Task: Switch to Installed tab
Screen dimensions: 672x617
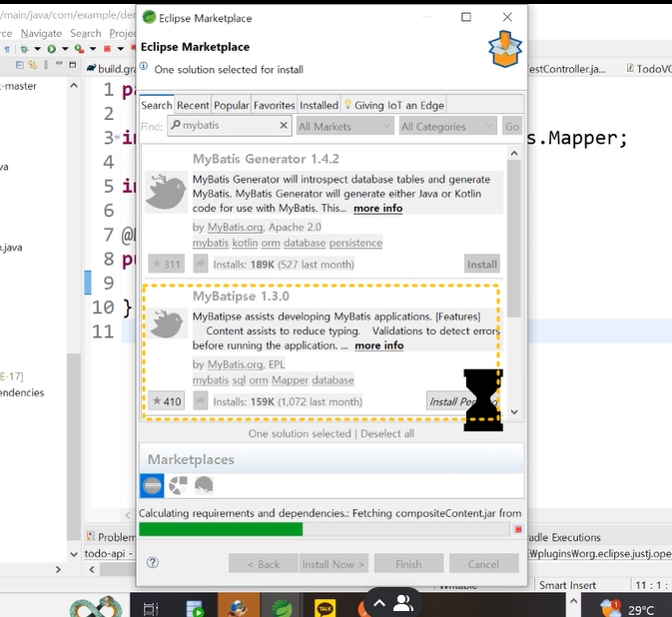Action: (x=319, y=106)
